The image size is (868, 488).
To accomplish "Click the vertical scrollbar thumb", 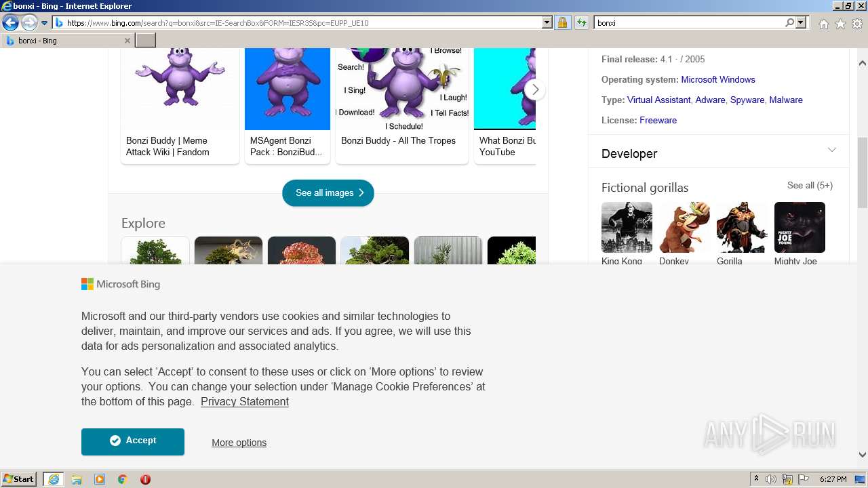I will 863,172.
